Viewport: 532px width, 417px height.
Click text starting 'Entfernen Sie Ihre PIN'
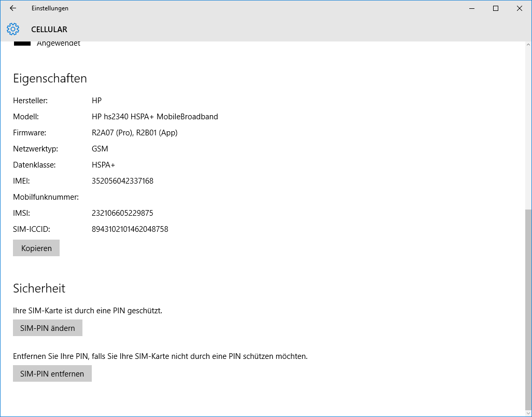click(160, 356)
